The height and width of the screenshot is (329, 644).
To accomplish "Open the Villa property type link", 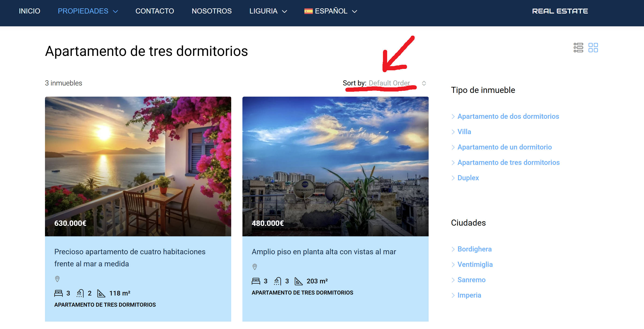I will (x=464, y=132).
